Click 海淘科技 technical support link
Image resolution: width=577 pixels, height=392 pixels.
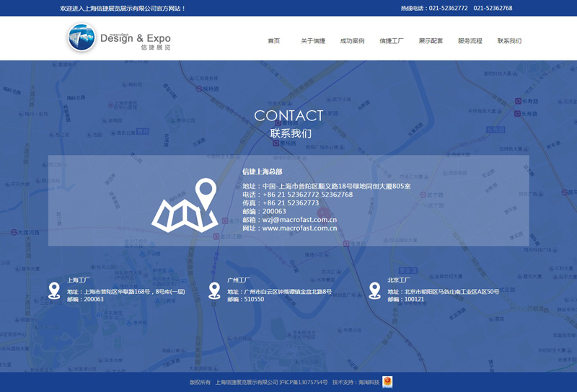pos(368,383)
